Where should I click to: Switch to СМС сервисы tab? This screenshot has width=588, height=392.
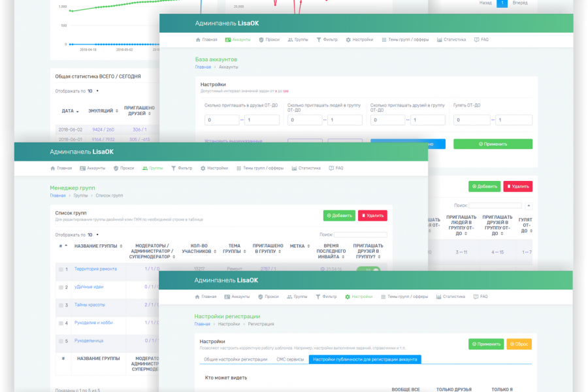290,359
